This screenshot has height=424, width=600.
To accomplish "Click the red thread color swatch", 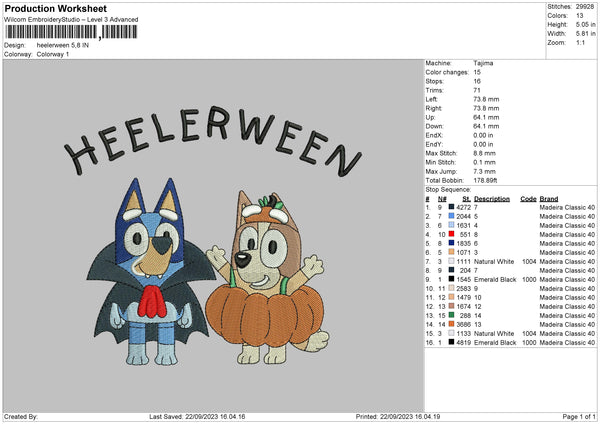I will (x=452, y=233).
